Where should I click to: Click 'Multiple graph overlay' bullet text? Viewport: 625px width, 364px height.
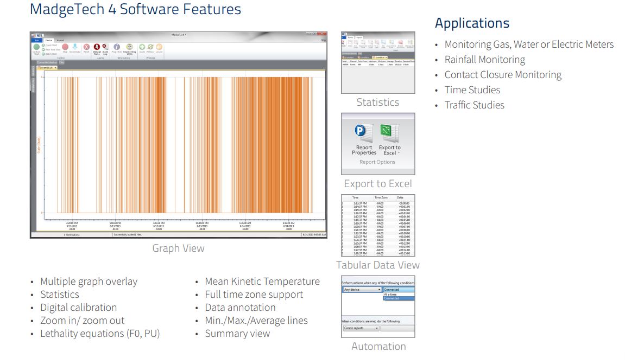(89, 281)
